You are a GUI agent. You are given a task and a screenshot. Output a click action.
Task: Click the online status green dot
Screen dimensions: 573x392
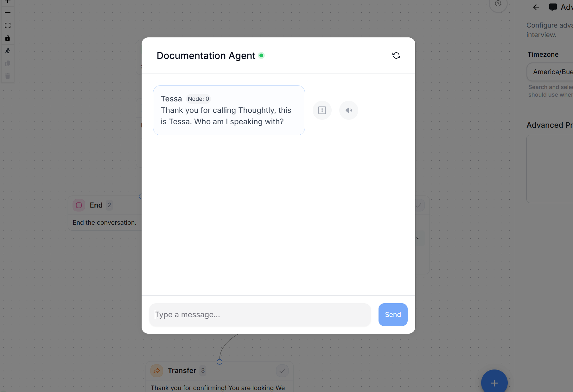pos(261,55)
